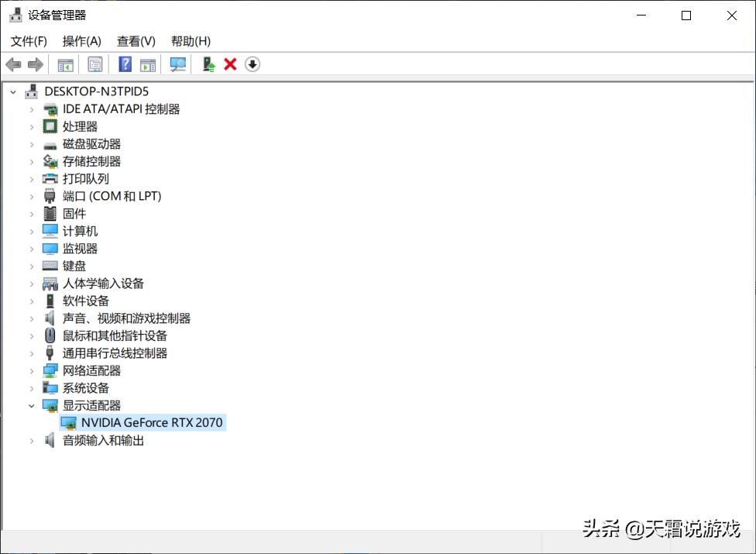Expand the 处理器 category arrow
Screen dimensions: 756x554
[x=32, y=127]
